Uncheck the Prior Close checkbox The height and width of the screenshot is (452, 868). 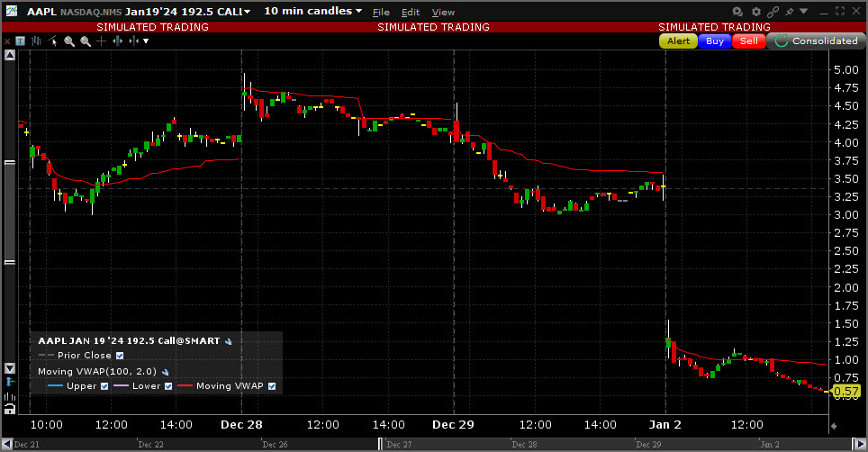click(x=120, y=356)
